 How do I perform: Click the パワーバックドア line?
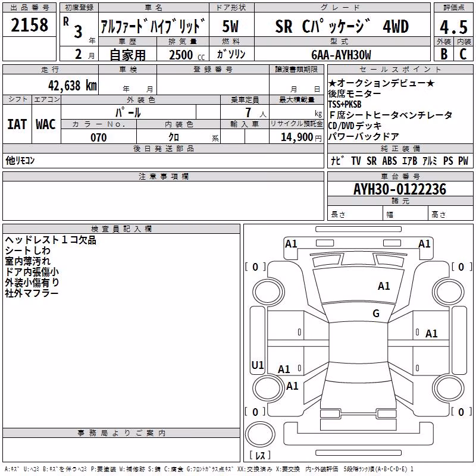tap(364, 136)
